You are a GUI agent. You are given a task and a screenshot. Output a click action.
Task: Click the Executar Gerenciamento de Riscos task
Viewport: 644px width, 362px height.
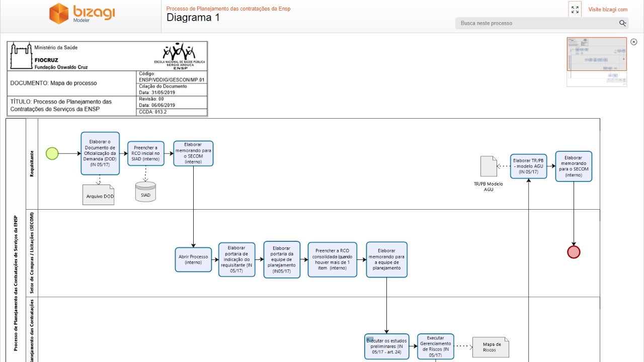coord(435,346)
